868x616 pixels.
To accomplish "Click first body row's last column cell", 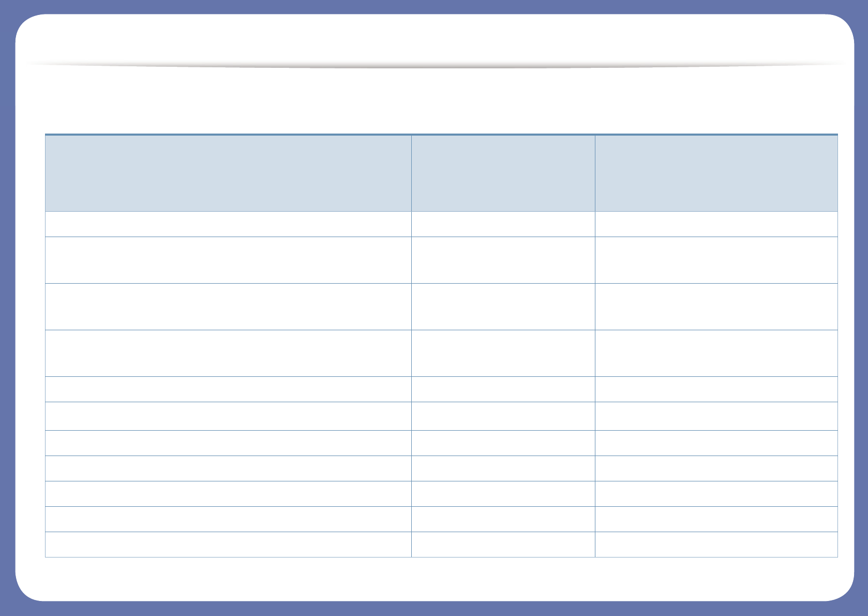I will 716,224.
